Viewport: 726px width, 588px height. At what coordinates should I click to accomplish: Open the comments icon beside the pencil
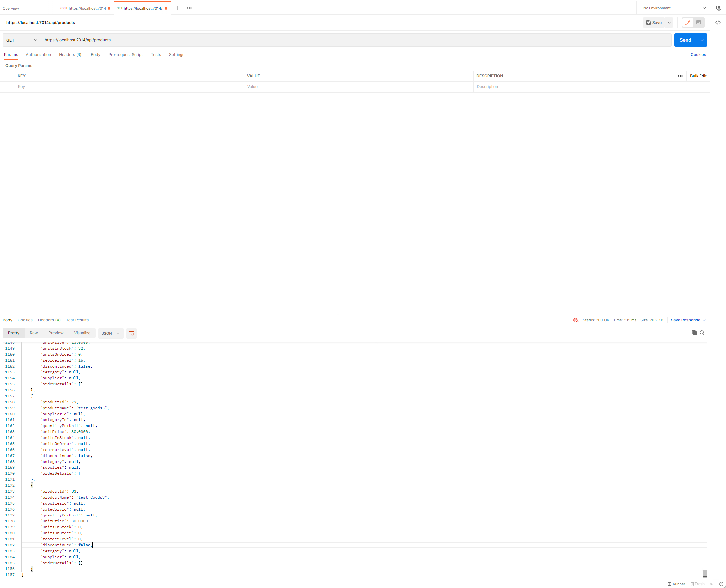[x=699, y=23]
